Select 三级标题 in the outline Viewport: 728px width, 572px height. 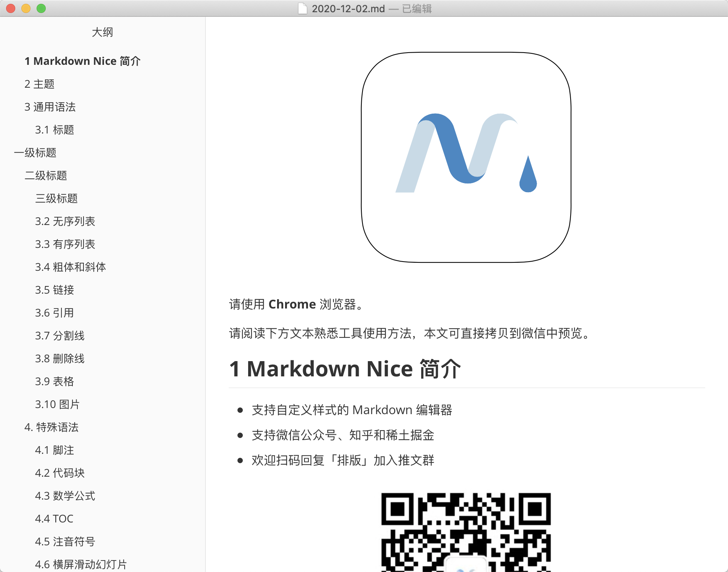pos(56,198)
